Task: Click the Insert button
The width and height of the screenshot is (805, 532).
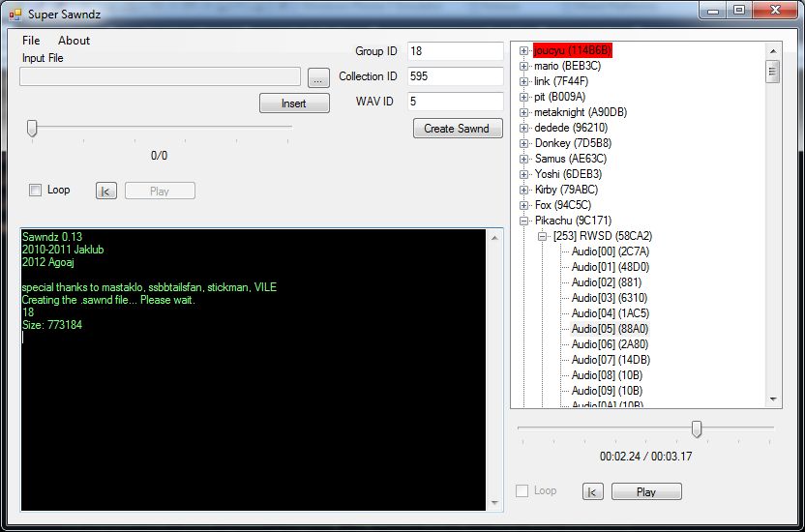Action: 294,103
